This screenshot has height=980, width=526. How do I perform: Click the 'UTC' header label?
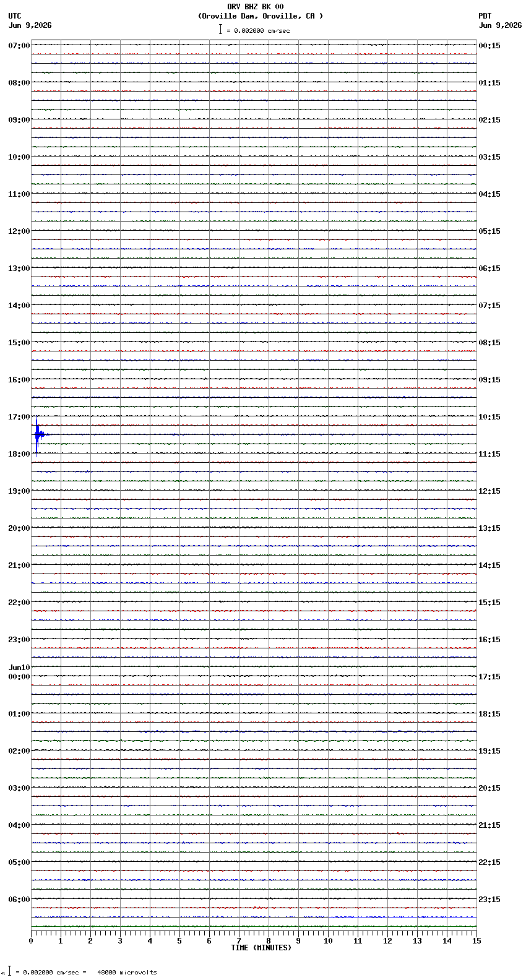click(15, 16)
